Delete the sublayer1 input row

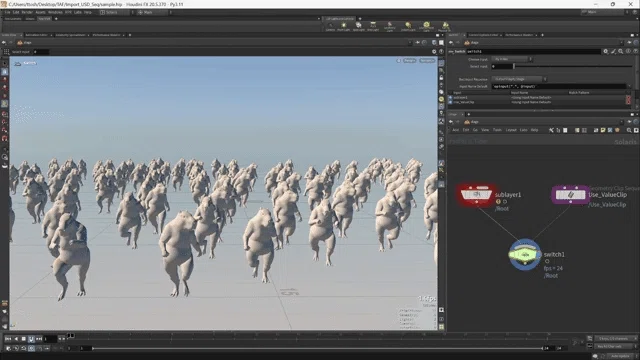(x=628, y=98)
